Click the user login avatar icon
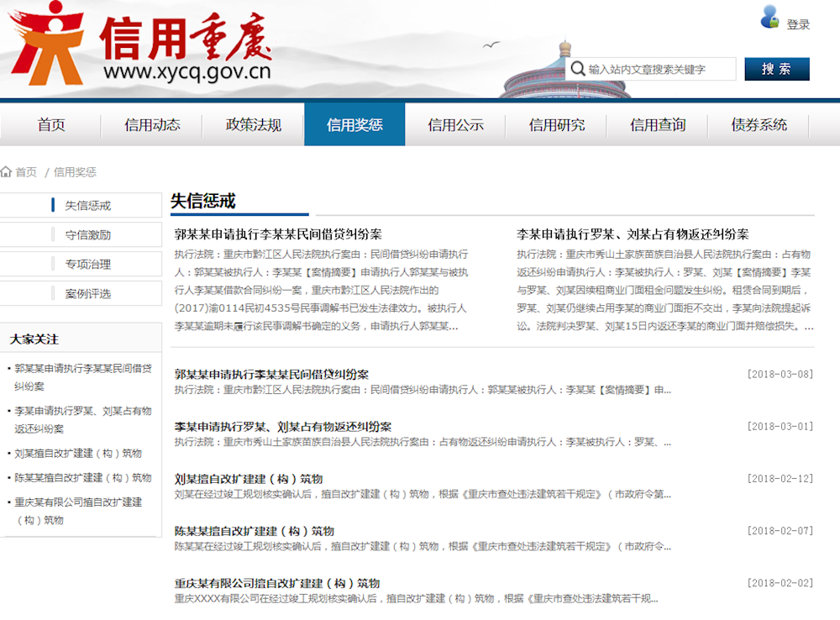 (769, 17)
